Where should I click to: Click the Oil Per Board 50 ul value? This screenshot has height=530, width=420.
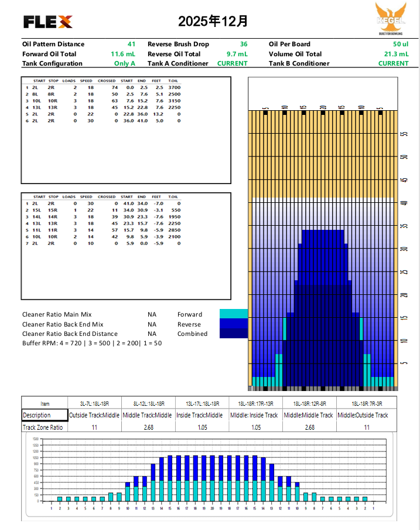pyautogui.click(x=400, y=44)
